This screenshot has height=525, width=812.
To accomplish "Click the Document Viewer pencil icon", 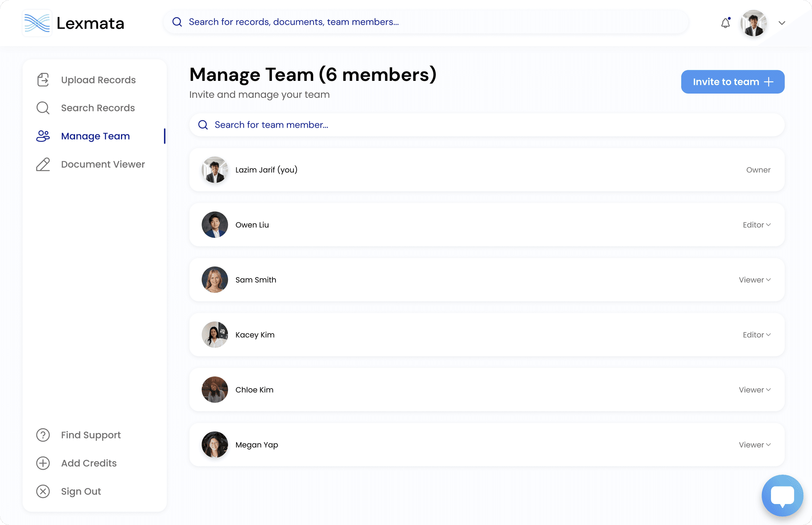I will coord(43,164).
